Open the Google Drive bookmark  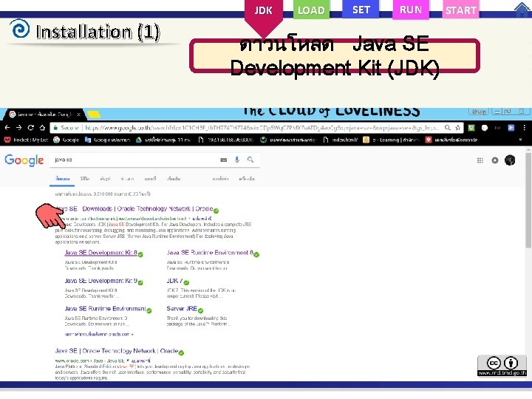[x=163, y=140]
